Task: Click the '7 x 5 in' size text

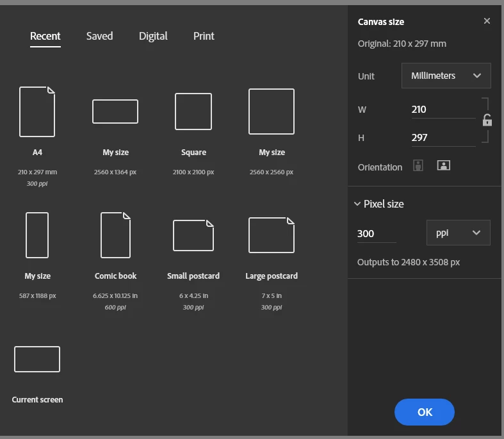Action: click(272, 295)
